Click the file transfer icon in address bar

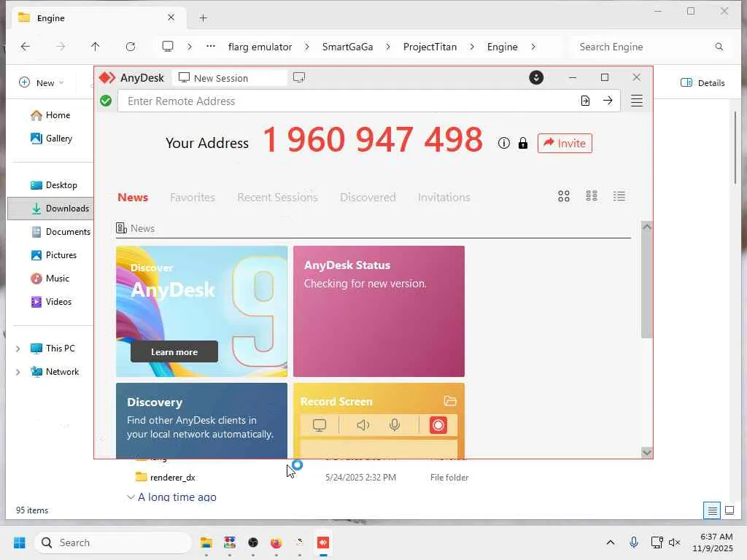click(586, 101)
